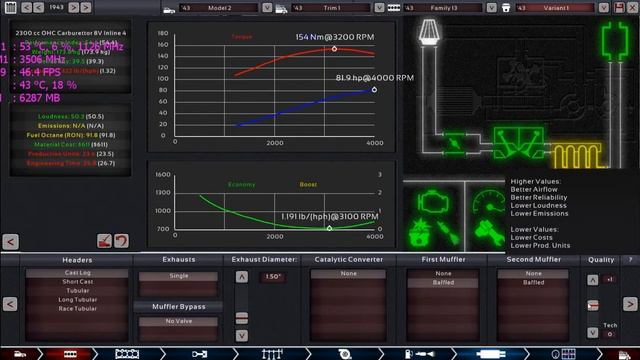Click the green exhaust tip icon
Image resolution: width=640 pixels, height=360 pixels.
click(615, 41)
